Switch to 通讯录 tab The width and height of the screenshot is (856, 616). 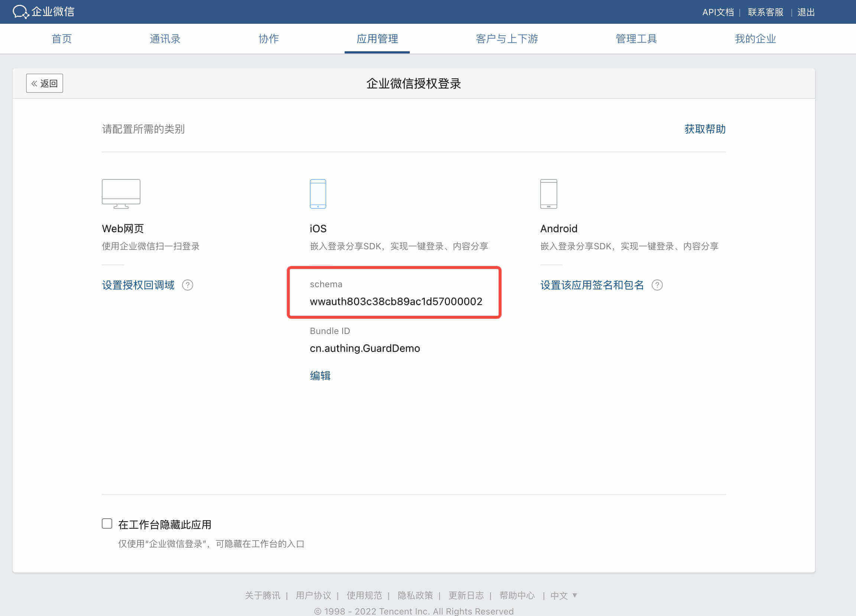click(x=165, y=39)
